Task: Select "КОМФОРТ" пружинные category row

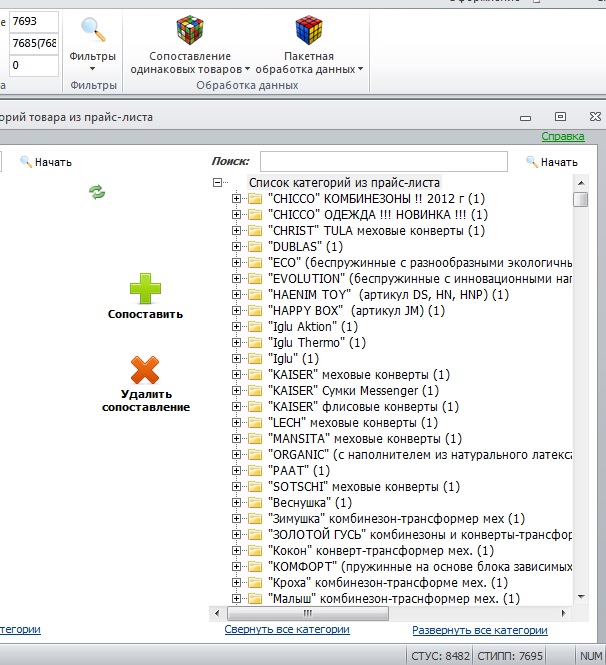Action: (x=420, y=567)
